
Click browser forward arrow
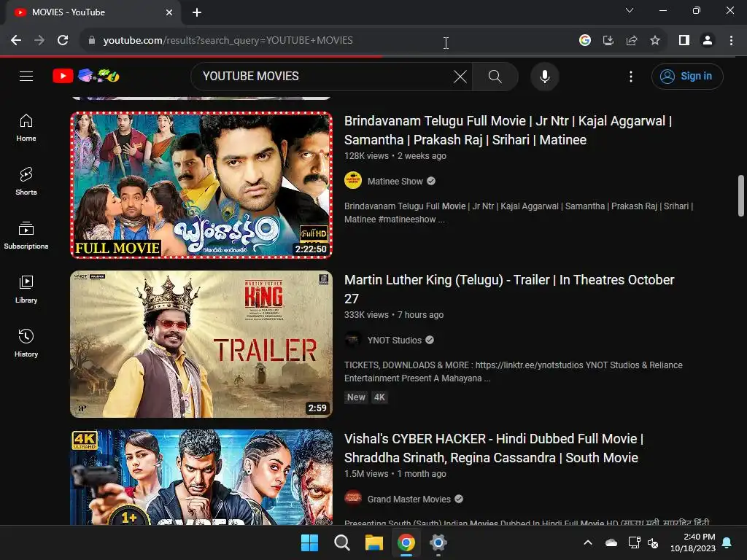click(x=39, y=41)
